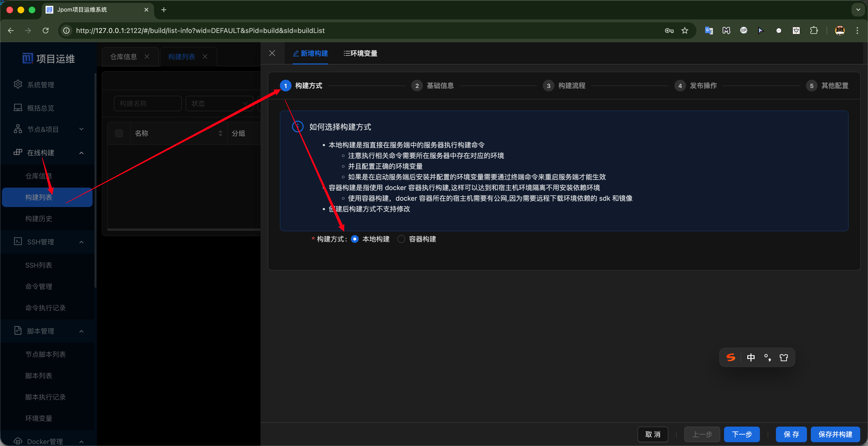Click the Sogou input method S icon
The width and height of the screenshot is (868, 446).
731,357
